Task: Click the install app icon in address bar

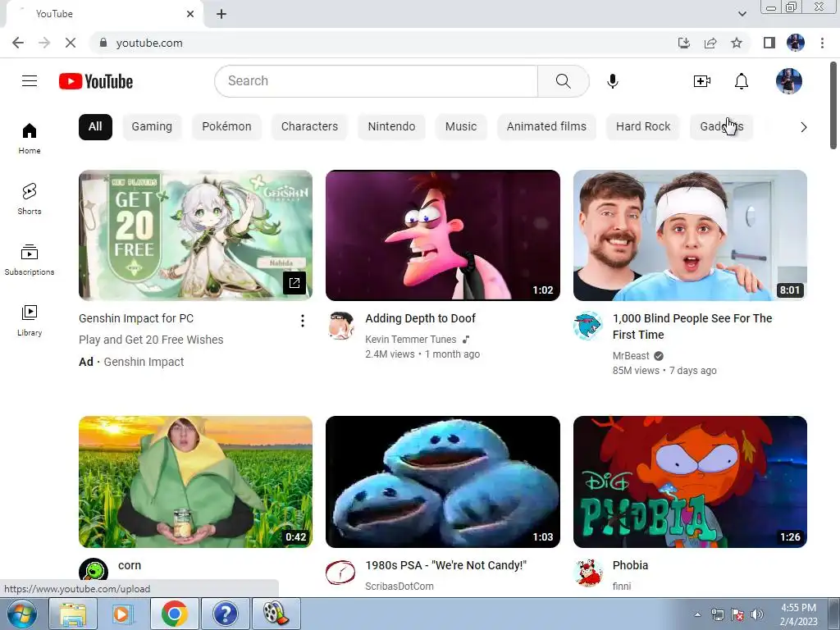Action: (x=683, y=43)
